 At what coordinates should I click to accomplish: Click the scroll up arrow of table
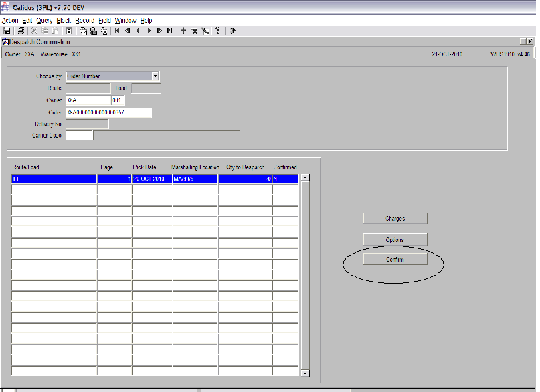point(305,177)
